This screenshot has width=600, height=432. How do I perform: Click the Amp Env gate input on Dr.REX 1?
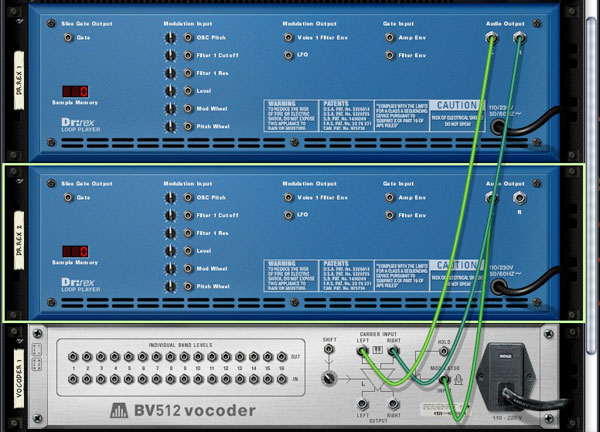point(390,37)
